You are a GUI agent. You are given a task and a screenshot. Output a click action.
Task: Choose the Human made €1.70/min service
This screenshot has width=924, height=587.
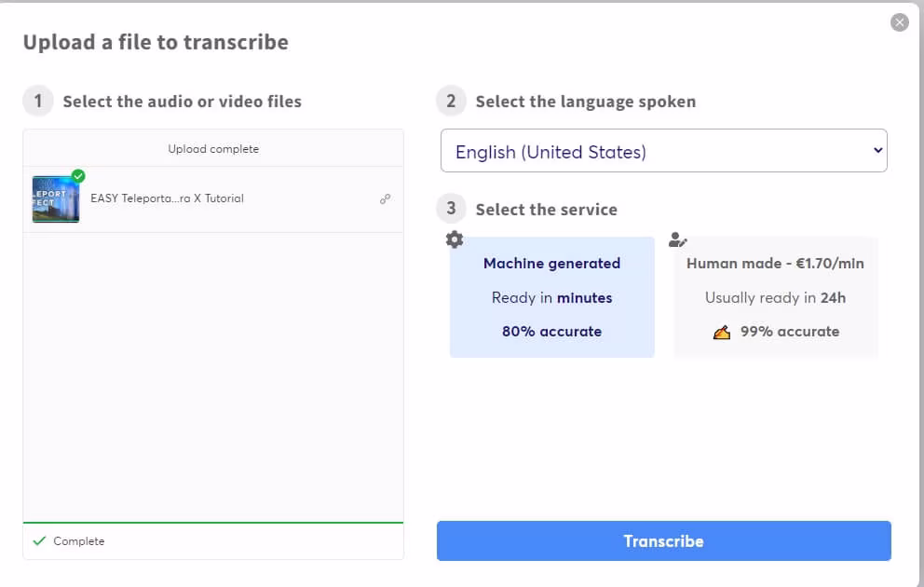point(775,297)
